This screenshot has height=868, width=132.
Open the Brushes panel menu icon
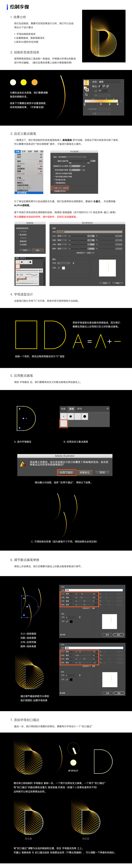[x=108, y=409]
